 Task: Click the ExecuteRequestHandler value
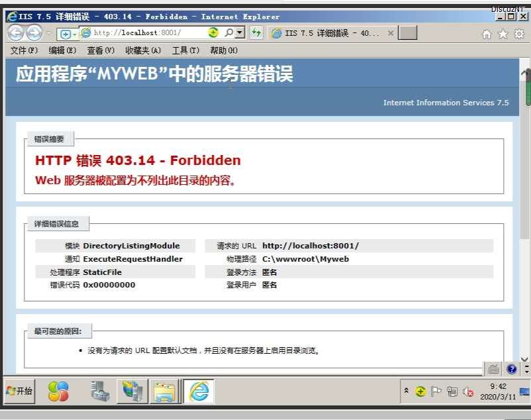[132, 259]
